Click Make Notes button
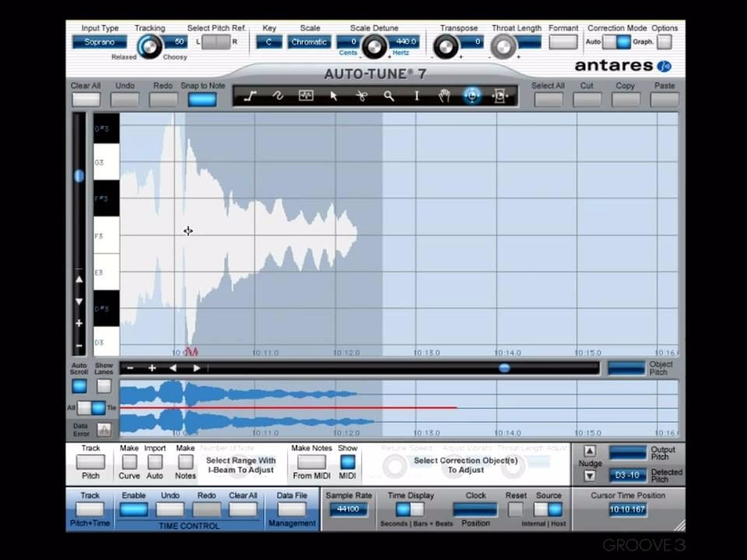This screenshot has height=560, width=747. coord(185,462)
